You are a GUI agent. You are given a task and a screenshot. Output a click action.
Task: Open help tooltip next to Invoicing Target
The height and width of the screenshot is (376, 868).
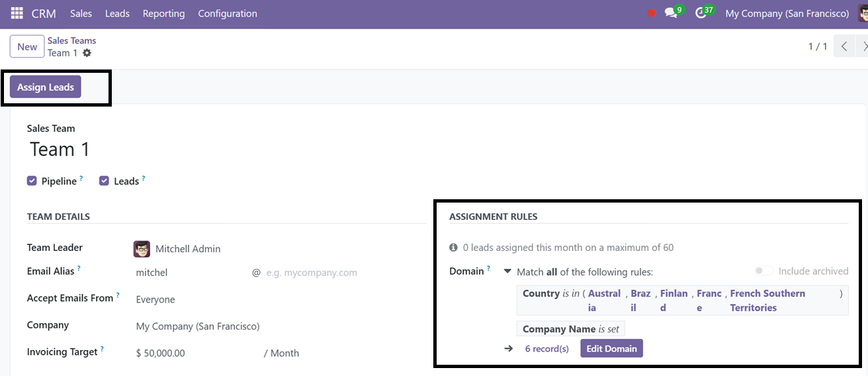point(103,349)
